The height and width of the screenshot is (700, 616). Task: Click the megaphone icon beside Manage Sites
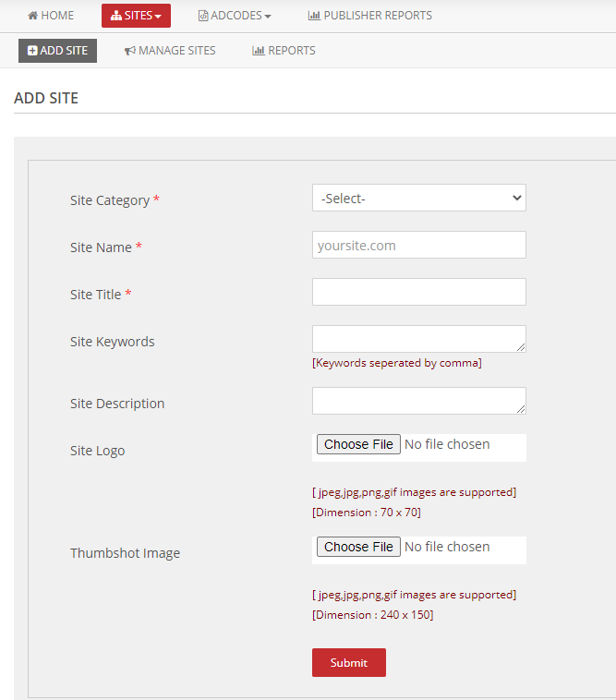click(130, 51)
